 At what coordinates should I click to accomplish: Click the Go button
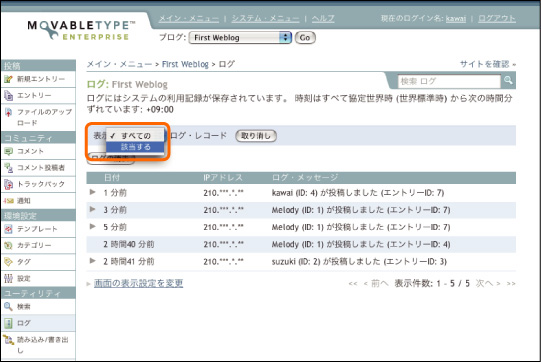pos(305,38)
